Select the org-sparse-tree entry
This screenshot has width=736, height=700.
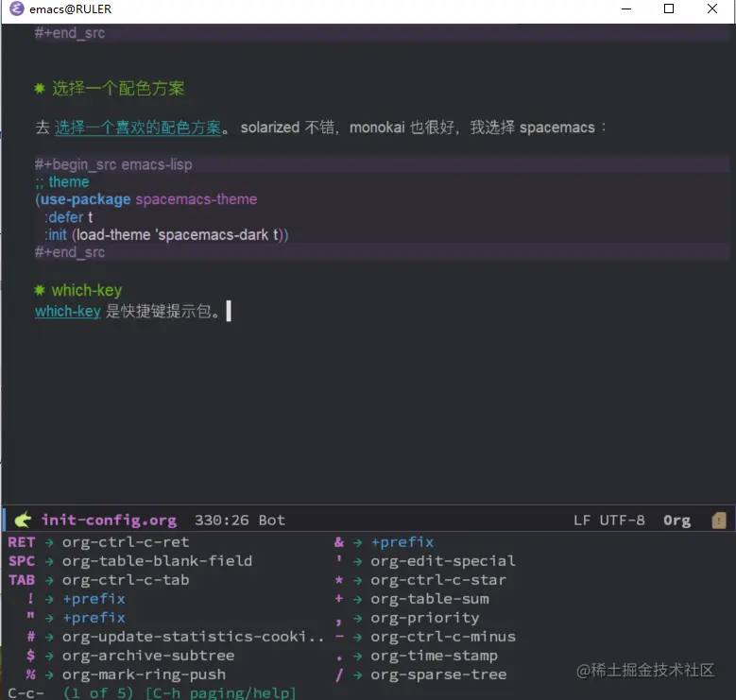coord(438,674)
